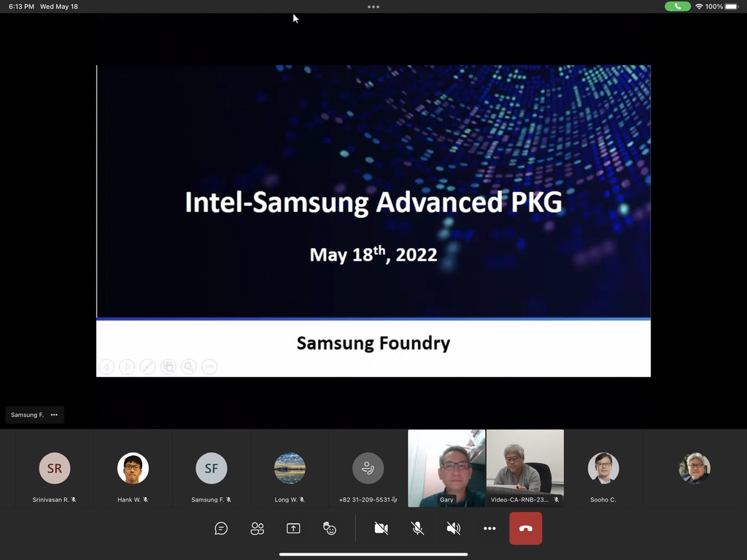Turn the camera on
747x560 pixels.
coord(381,529)
